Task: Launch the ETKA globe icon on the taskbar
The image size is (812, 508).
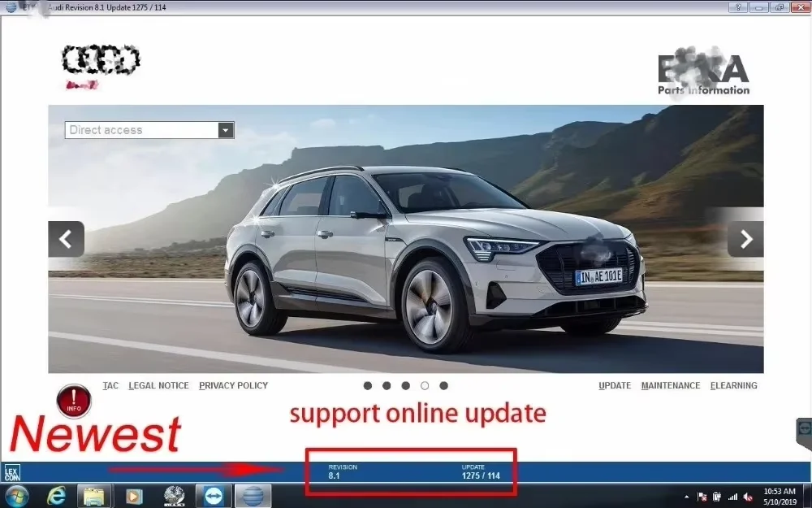Action: 253,495
